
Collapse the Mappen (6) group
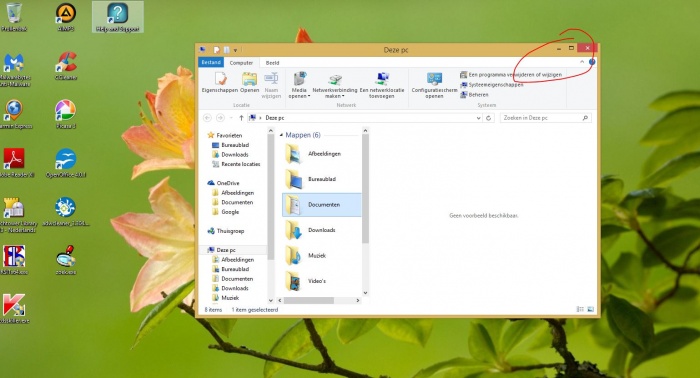coord(281,135)
